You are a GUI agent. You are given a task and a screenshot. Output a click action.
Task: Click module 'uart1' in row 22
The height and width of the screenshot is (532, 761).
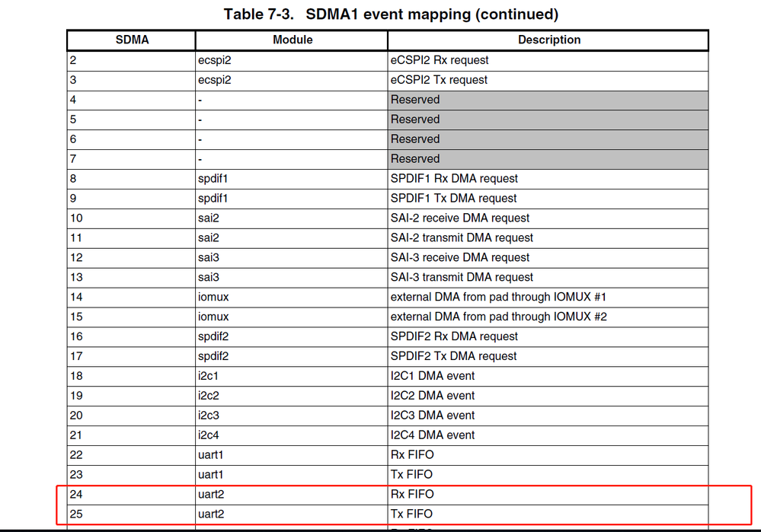[211, 455]
